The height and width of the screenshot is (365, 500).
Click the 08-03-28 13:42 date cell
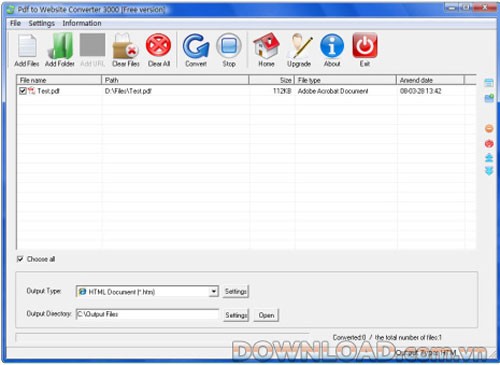[421, 91]
